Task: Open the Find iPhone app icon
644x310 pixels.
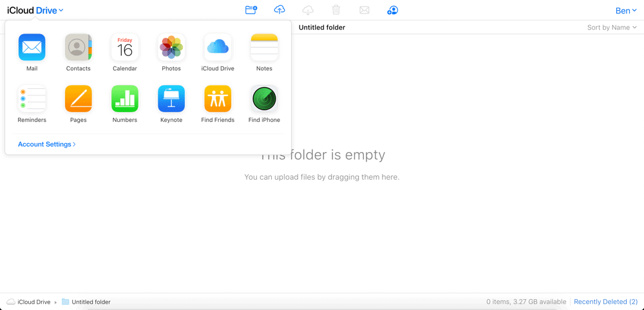Action: coord(264,99)
